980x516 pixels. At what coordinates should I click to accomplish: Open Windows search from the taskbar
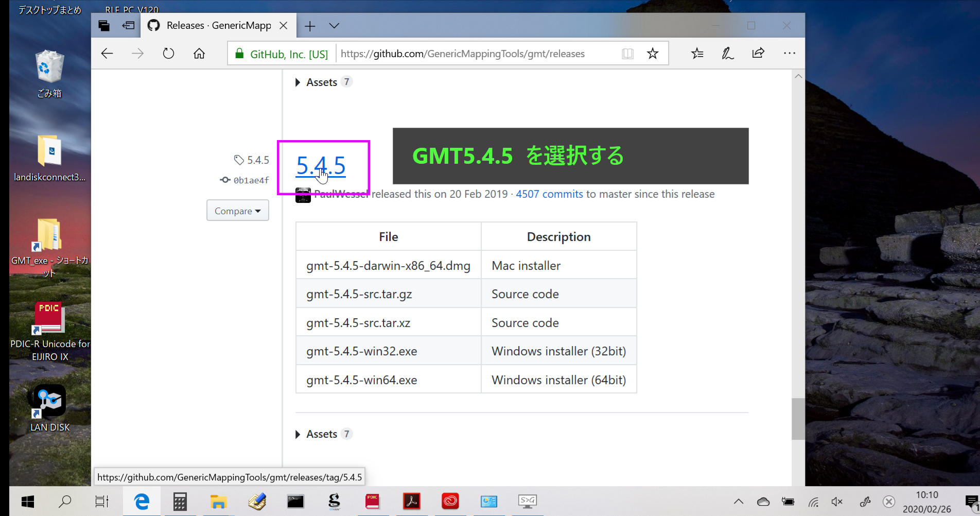[65, 501]
